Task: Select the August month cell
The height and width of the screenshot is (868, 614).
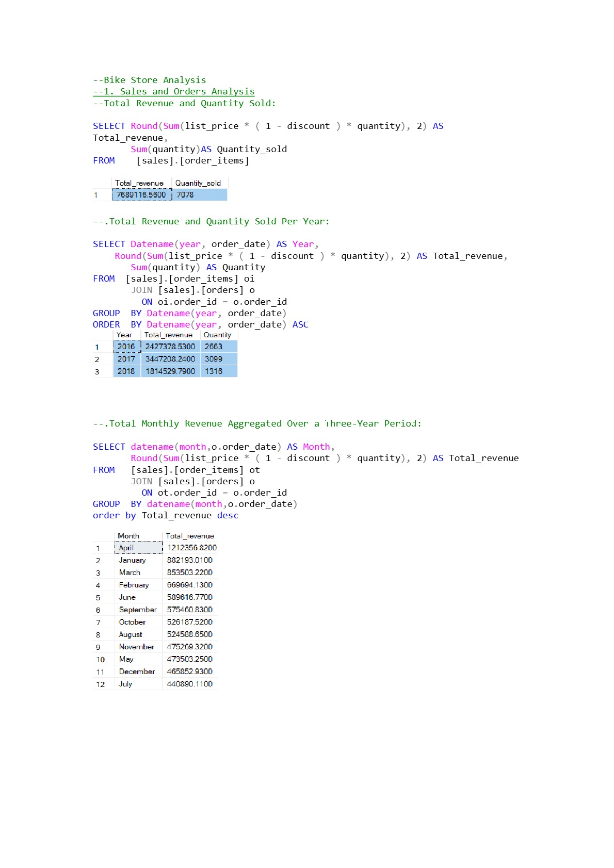Action: click(x=138, y=634)
